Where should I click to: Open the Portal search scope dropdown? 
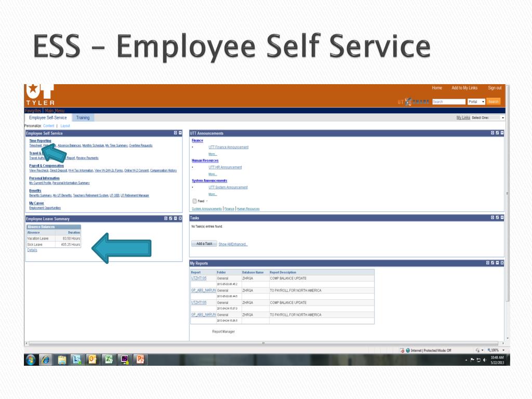(476, 102)
